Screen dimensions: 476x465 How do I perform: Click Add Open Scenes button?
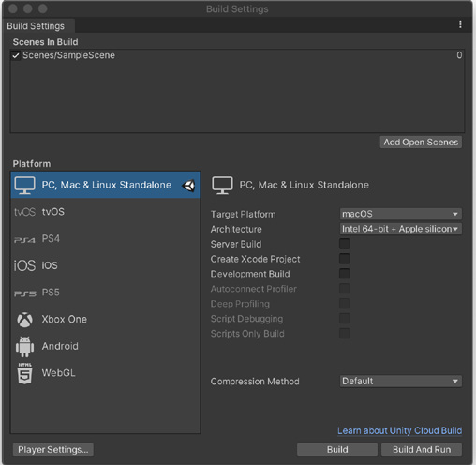coord(421,142)
